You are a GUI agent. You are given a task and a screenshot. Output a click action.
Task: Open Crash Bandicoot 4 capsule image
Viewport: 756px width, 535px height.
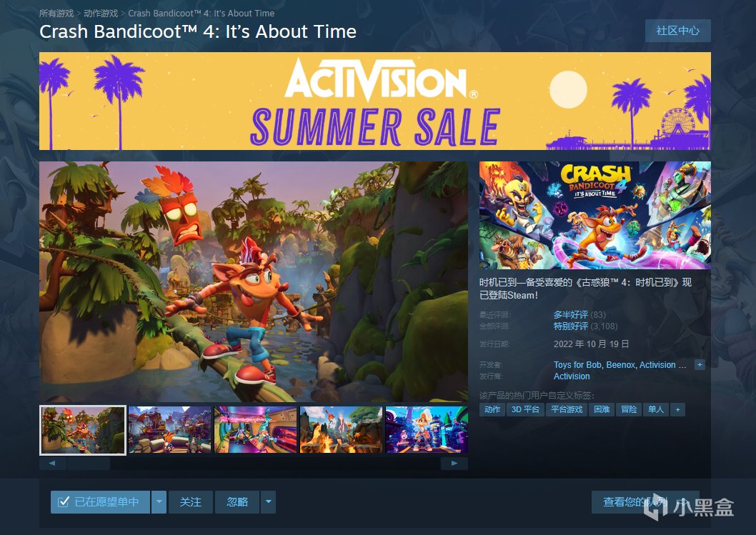(595, 215)
